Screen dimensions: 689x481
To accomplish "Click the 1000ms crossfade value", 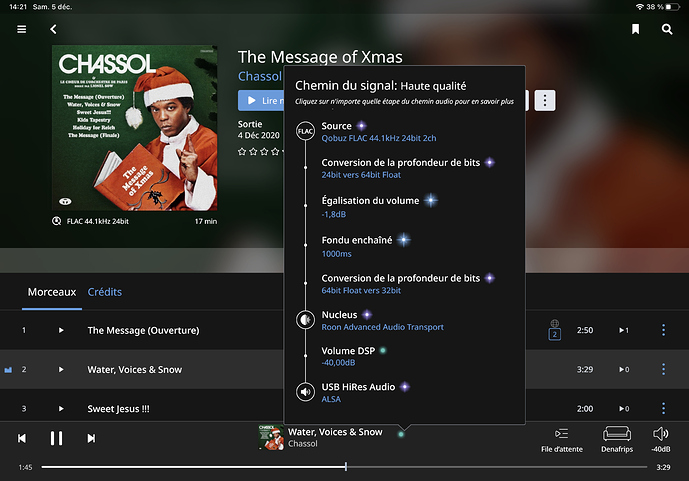I will tap(337, 253).
